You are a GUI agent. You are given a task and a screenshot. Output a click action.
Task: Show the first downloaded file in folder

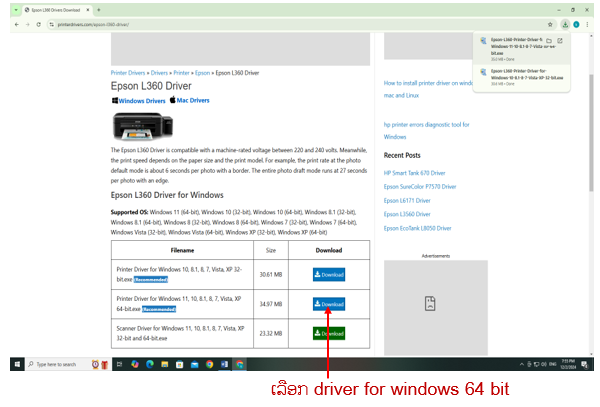(x=549, y=41)
